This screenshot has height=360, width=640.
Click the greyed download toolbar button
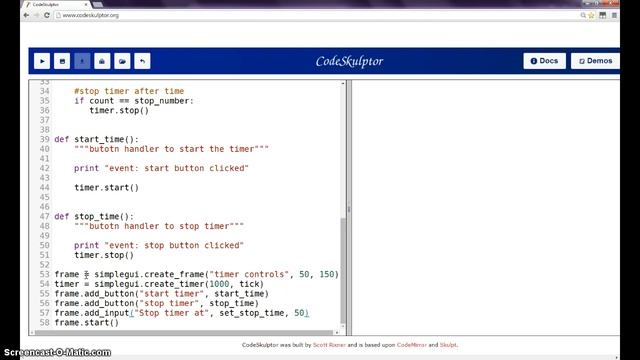coord(82,61)
